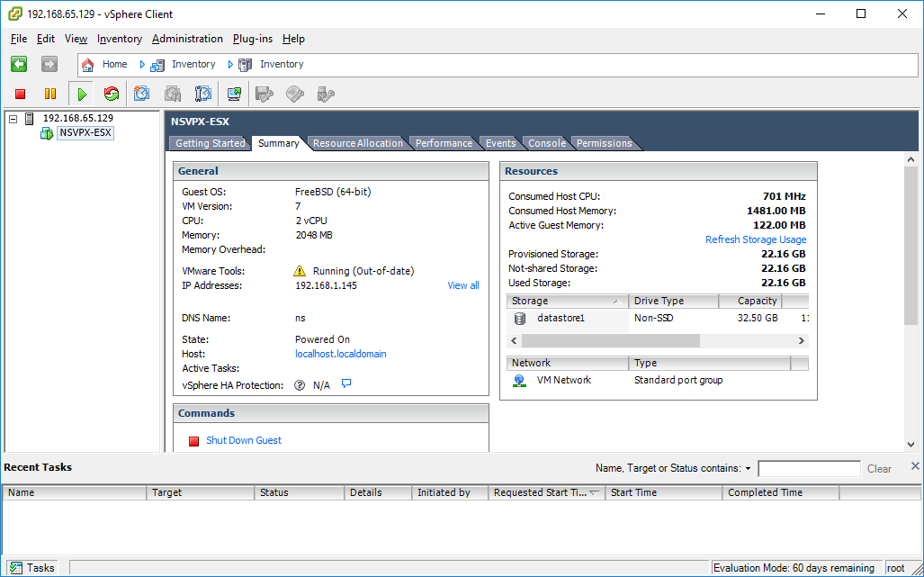Click inside the Recent Tasks filter field

(x=808, y=468)
